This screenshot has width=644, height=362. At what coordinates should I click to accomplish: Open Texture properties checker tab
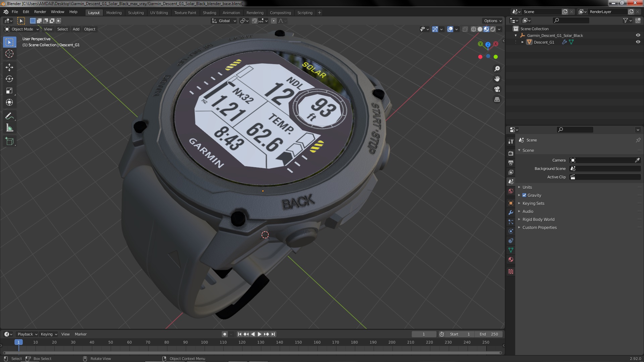(x=511, y=271)
